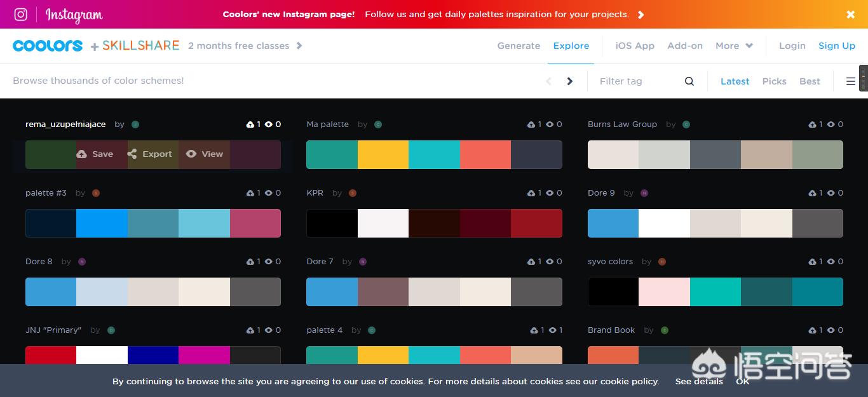Click the rema_uzupełniajace author avatar

[135, 124]
